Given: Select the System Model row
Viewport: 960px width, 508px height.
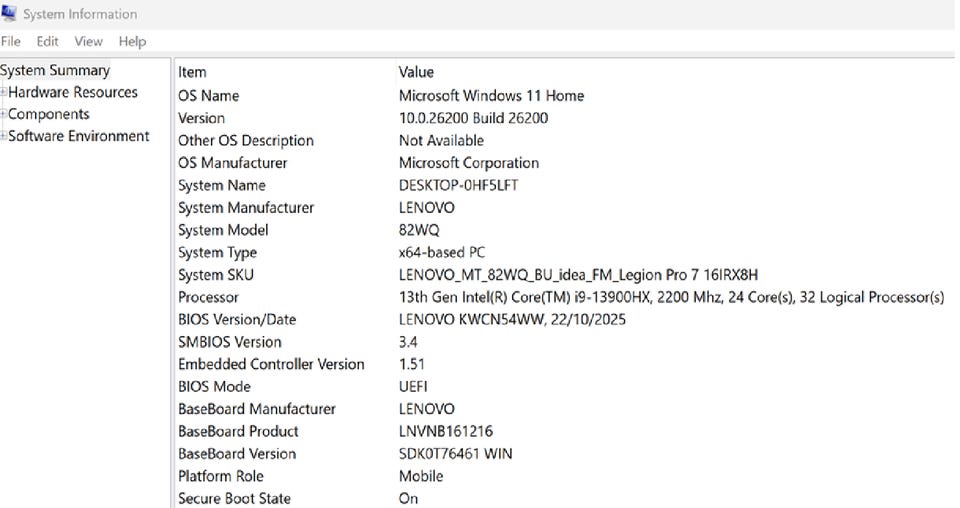Looking at the screenshot, I should click(223, 230).
